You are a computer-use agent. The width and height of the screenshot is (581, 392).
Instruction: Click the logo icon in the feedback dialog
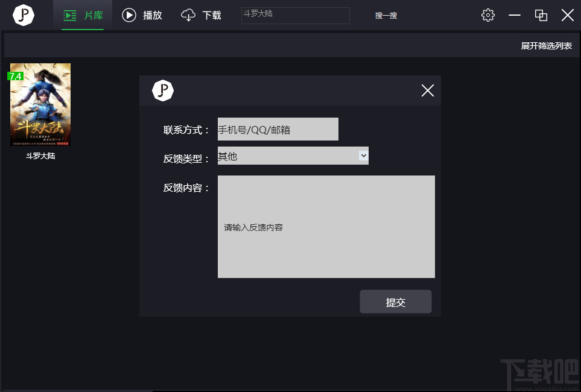coord(163,90)
